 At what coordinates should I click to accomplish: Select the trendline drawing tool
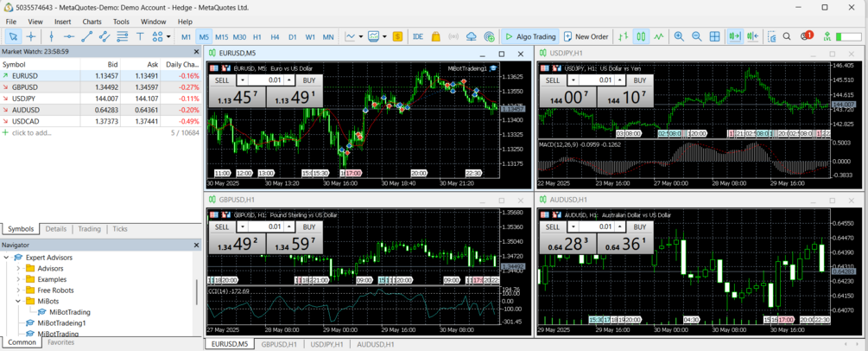coord(87,36)
